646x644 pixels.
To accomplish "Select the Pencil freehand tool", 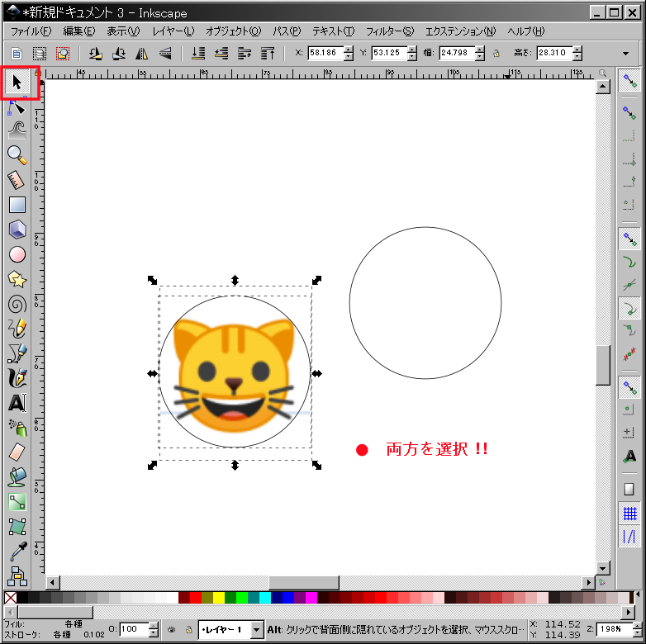I will tap(17, 329).
